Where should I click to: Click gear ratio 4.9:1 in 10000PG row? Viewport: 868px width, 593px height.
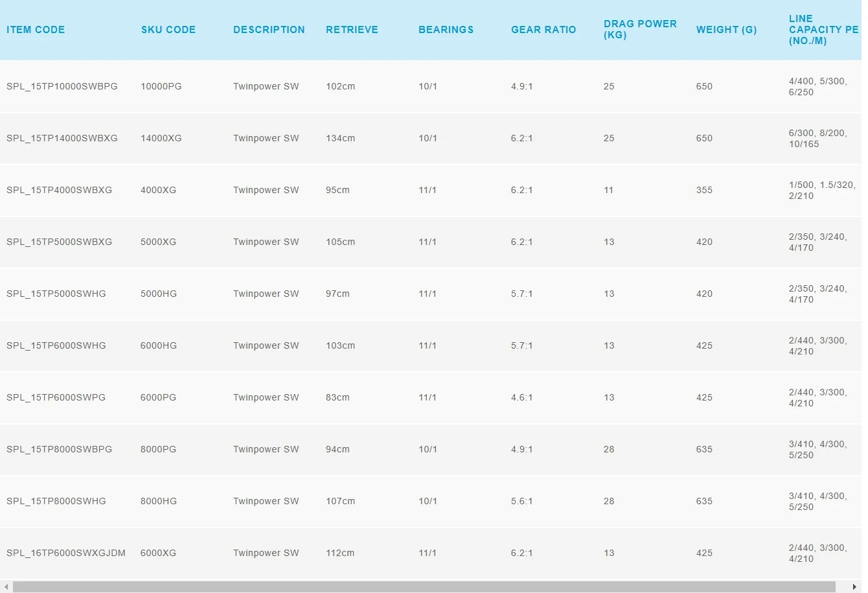(x=522, y=86)
